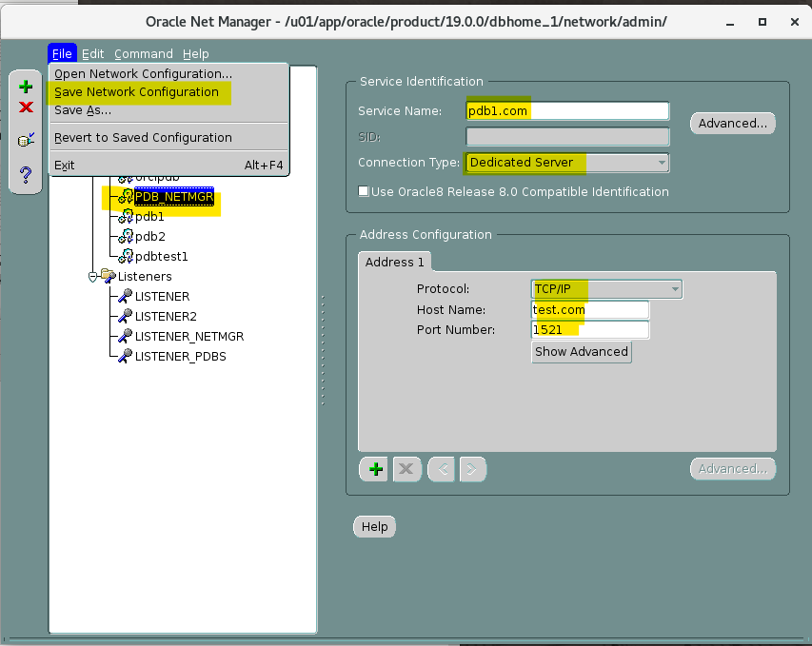Screen dimensions: 812x646
Task: Toggle Use Oracle8 Release 8.0 Compatible Identification
Action: pyautogui.click(x=364, y=191)
